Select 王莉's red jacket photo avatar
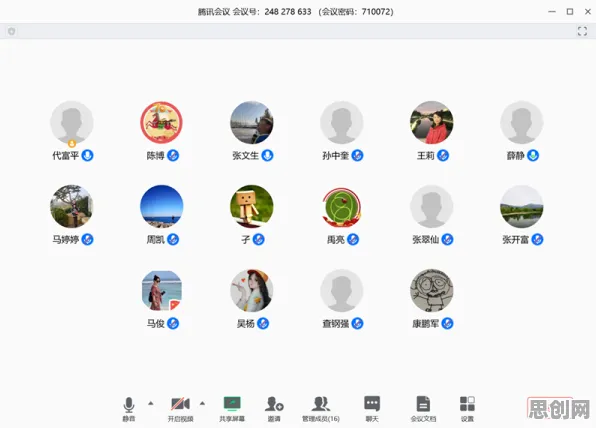 pos(431,122)
